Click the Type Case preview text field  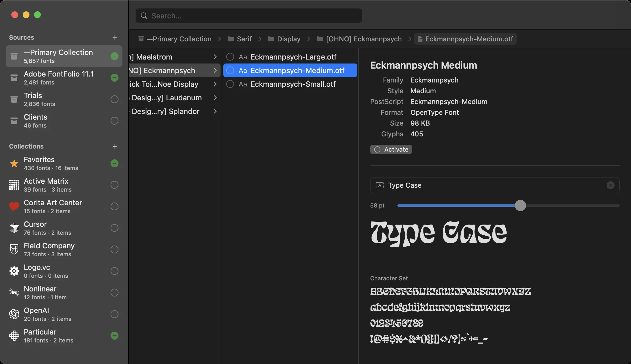coord(495,185)
